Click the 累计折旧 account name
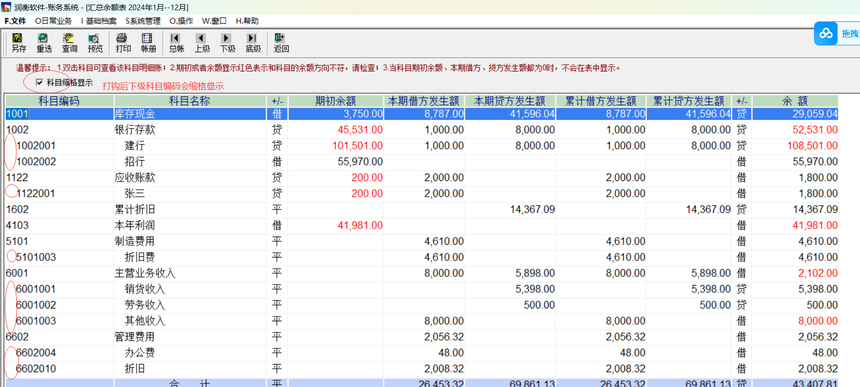860x387 pixels. pyautogui.click(x=134, y=209)
